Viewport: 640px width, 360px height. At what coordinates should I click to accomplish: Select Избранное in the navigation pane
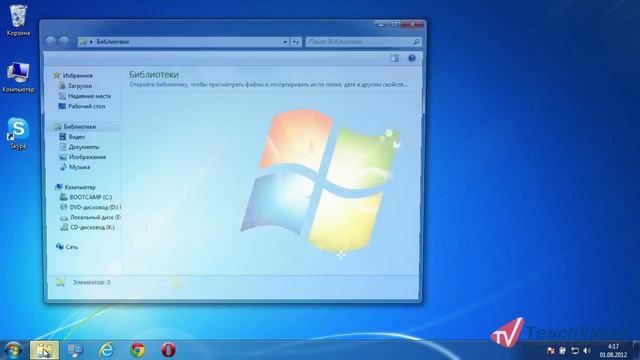click(x=78, y=76)
